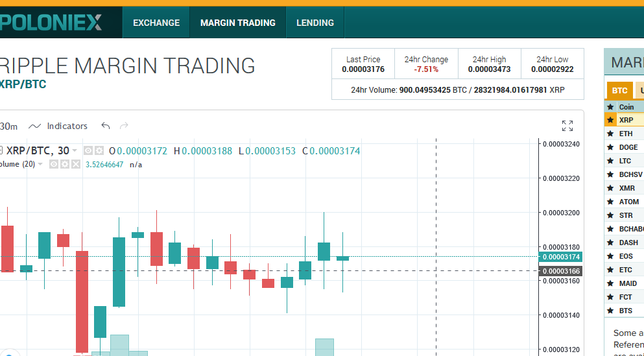Select DOGE in the markets list
The width and height of the screenshot is (644, 356).
(628, 147)
